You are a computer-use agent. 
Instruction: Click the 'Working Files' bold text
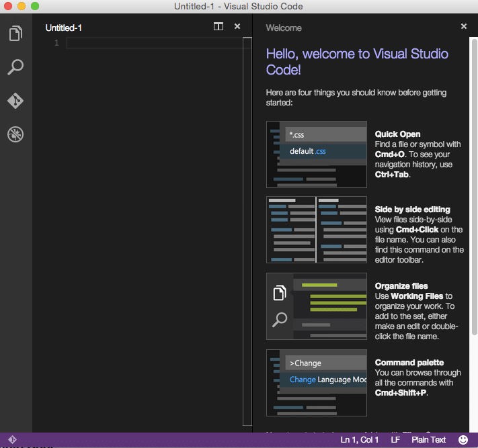(417, 296)
